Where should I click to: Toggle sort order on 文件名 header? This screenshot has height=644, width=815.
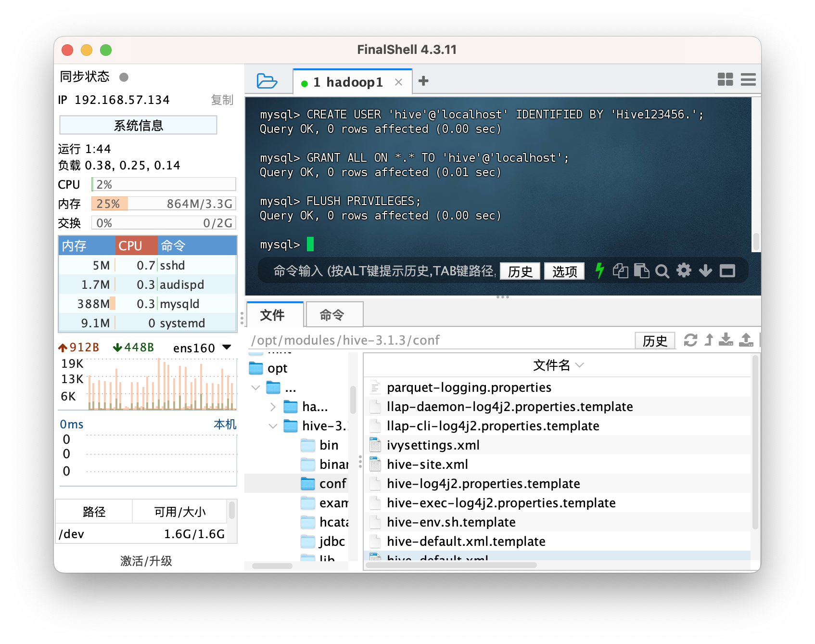point(558,365)
